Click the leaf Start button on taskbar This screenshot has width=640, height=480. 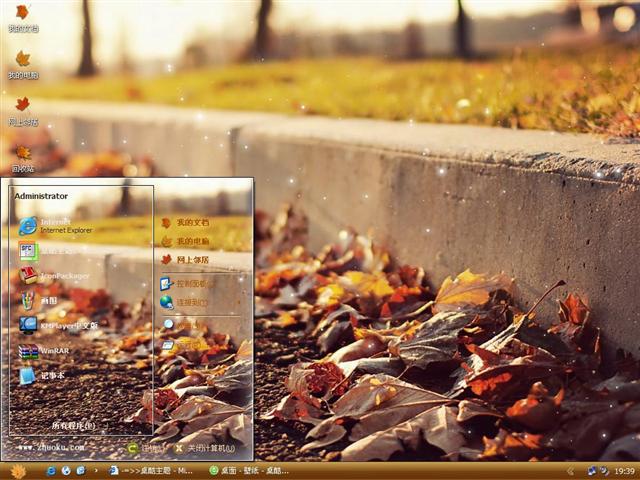tap(18, 471)
